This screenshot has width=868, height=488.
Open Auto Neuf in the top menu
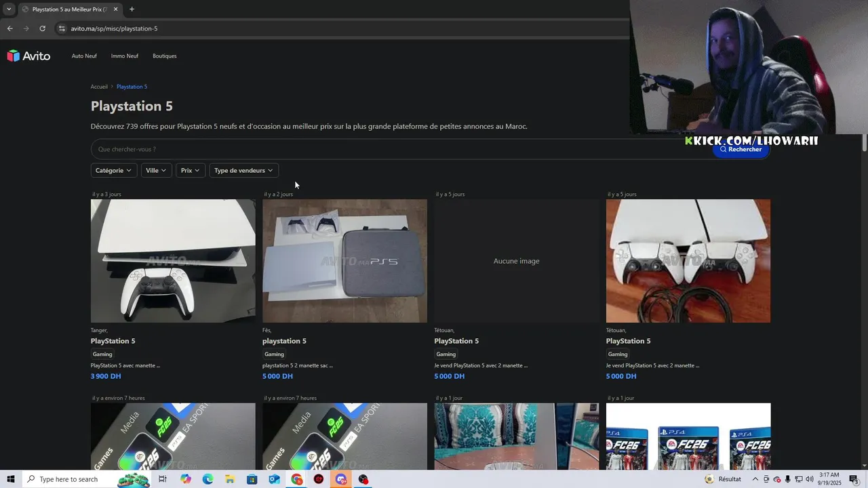coord(84,56)
